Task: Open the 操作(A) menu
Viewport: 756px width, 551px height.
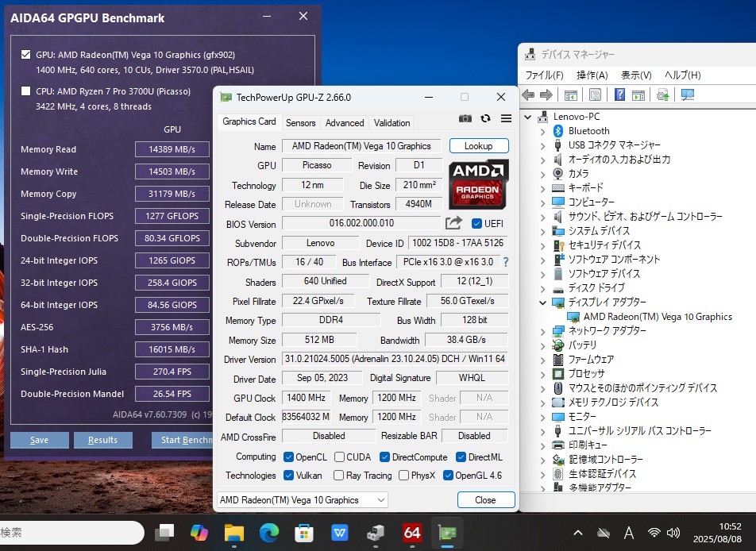Action: point(592,75)
